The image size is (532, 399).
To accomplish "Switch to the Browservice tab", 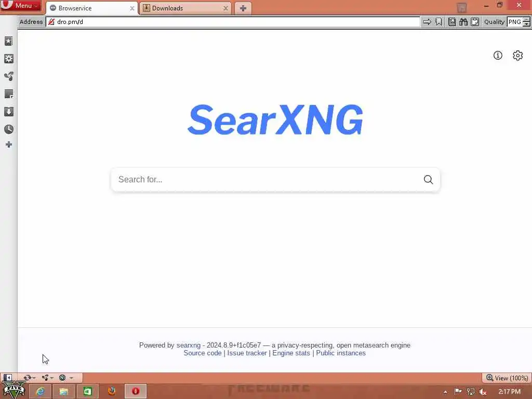I will pos(91,8).
